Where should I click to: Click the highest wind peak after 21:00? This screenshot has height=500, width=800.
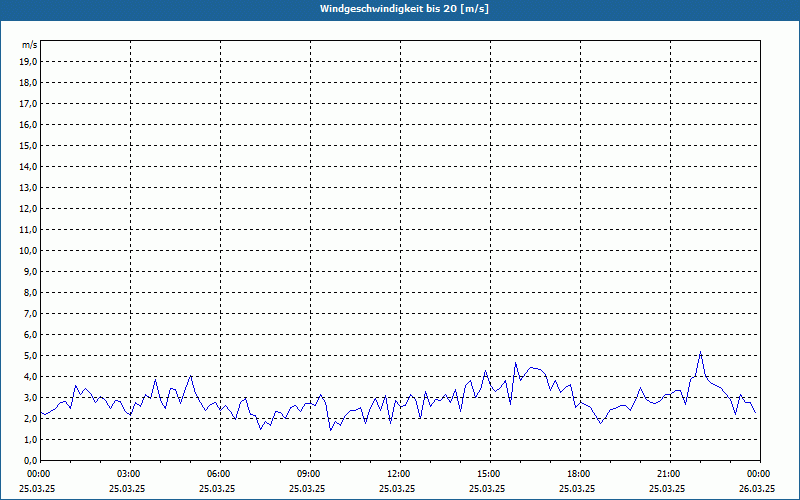[701, 352]
